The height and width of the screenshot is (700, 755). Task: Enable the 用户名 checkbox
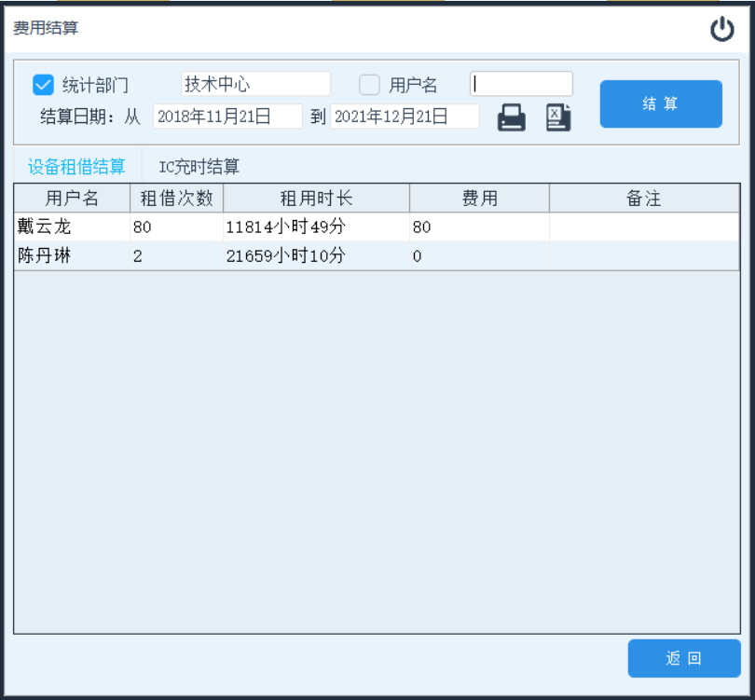click(x=369, y=85)
